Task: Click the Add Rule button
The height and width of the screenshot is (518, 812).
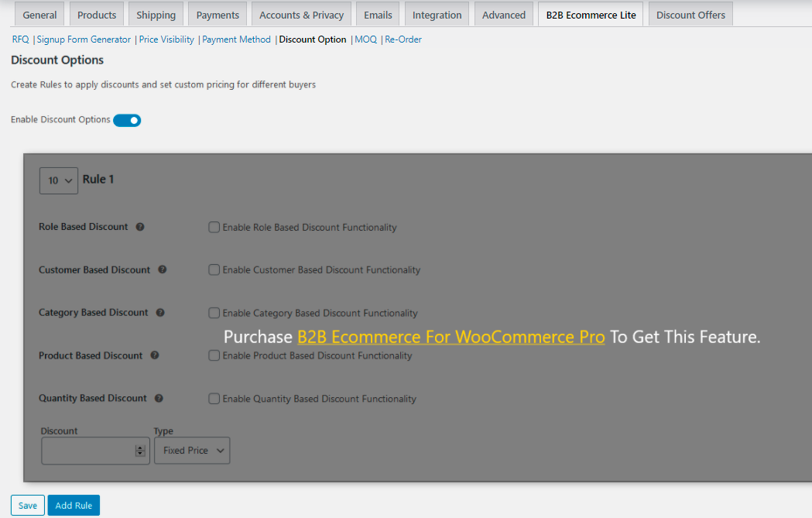Action: [74, 506]
